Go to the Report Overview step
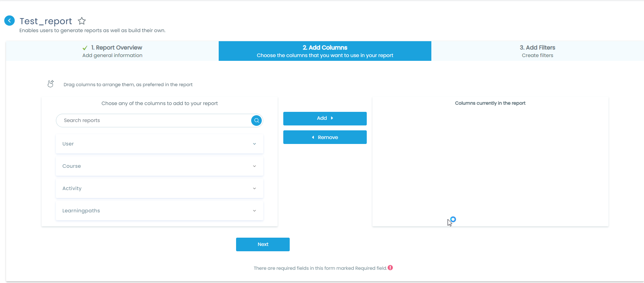The width and height of the screenshot is (644, 283). pos(112,51)
